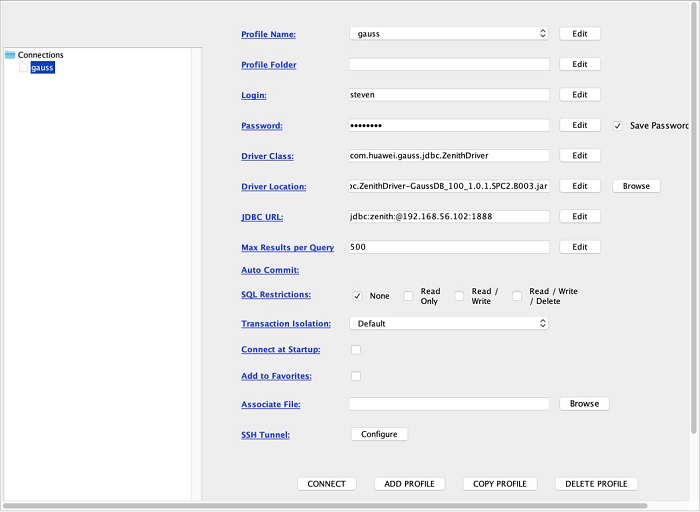The height and width of the screenshot is (512, 700).
Task: Configure the SSH Tunnel
Action: pos(379,434)
